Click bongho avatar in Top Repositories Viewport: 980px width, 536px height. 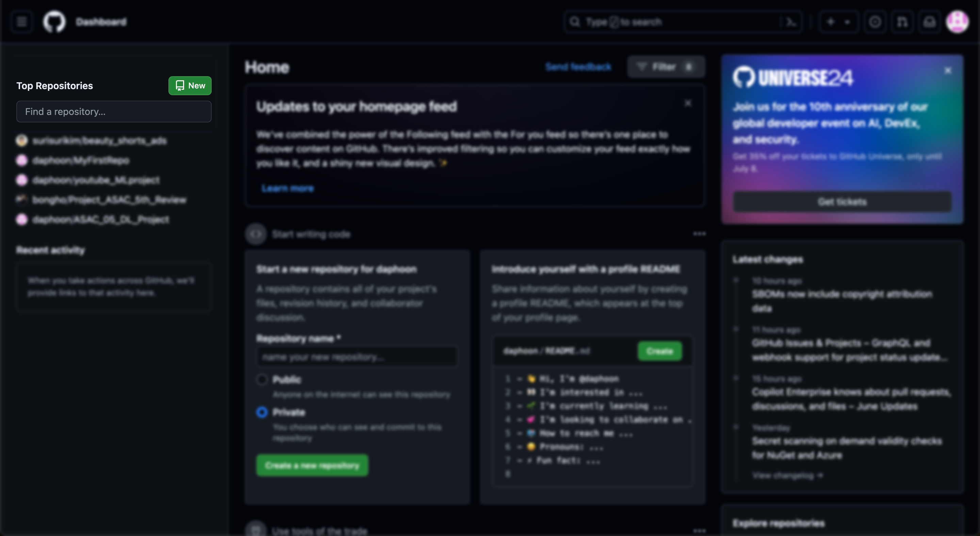[x=22, y=200]
